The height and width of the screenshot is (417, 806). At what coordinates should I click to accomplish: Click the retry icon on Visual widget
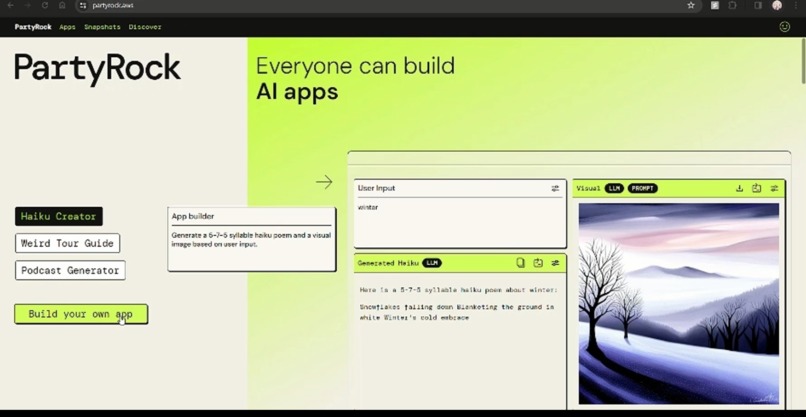click(757, 188)
